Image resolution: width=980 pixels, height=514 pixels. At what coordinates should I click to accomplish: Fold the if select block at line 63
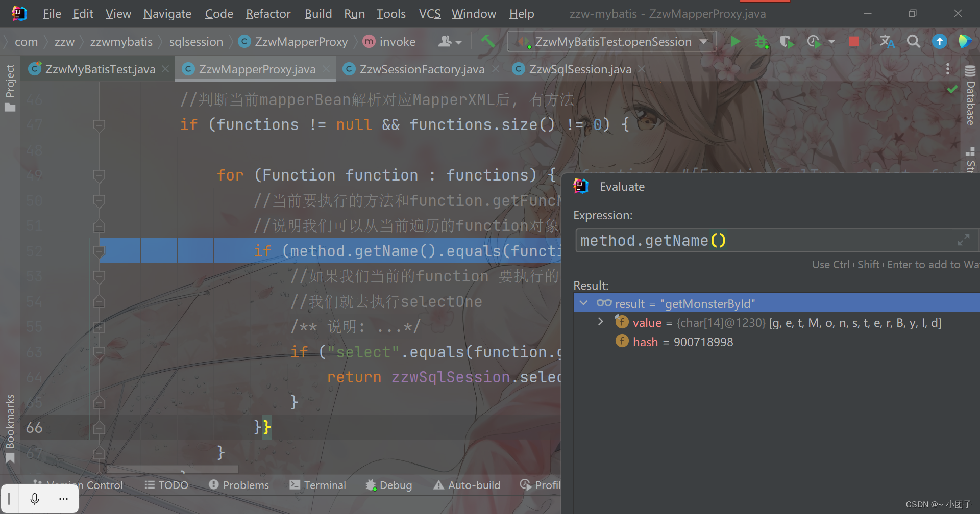(99, 352)
